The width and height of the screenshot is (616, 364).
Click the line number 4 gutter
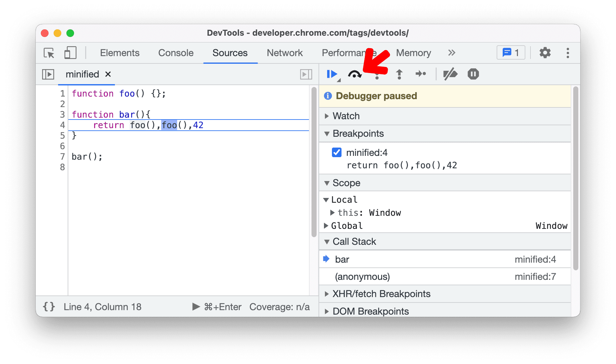62,125
